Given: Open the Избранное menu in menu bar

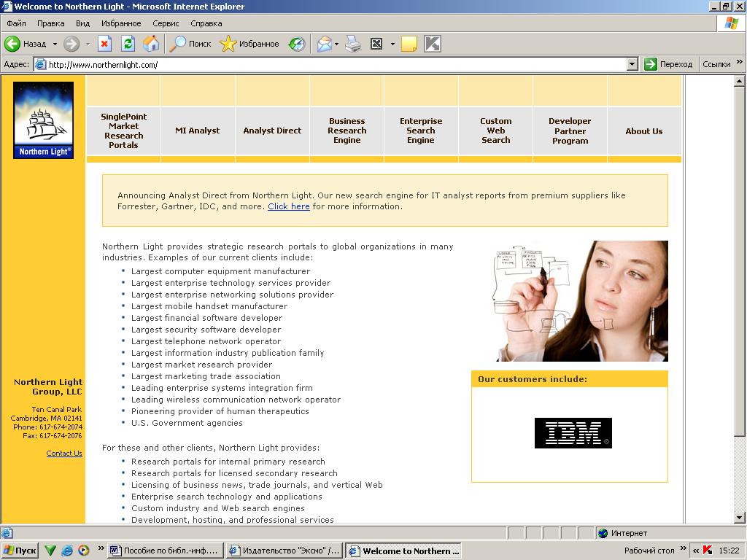Looking at the screenshot, I should click(121, 23).
